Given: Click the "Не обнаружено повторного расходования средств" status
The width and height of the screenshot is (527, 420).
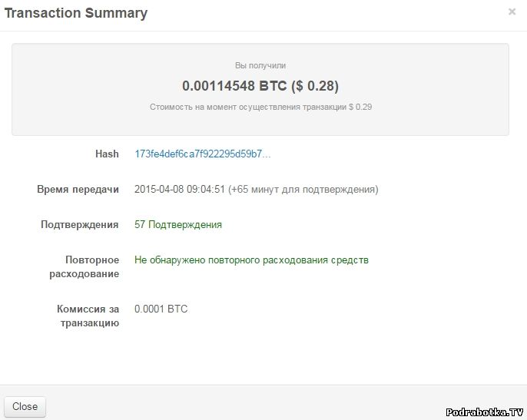Looking at the screenshot, I should (x=251, y=260).
